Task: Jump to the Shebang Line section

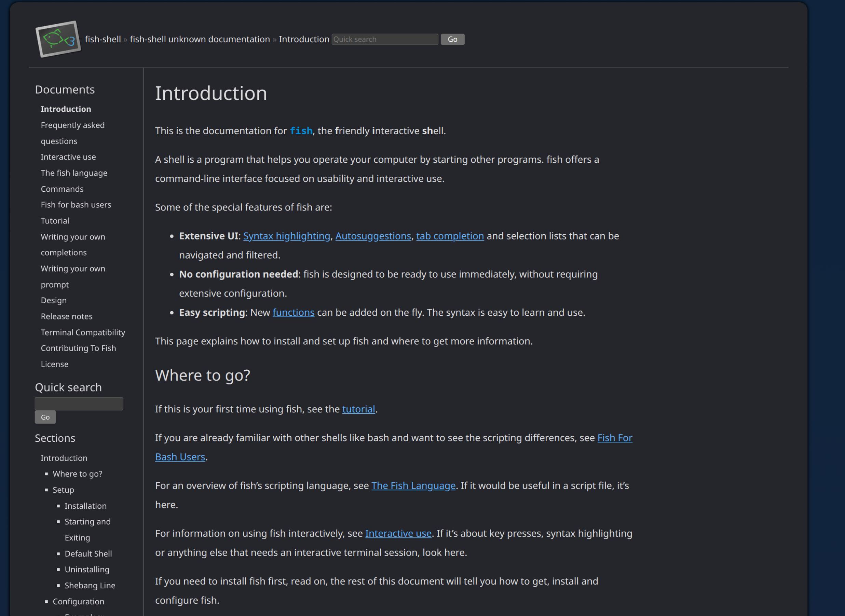Action: (90, 586)
